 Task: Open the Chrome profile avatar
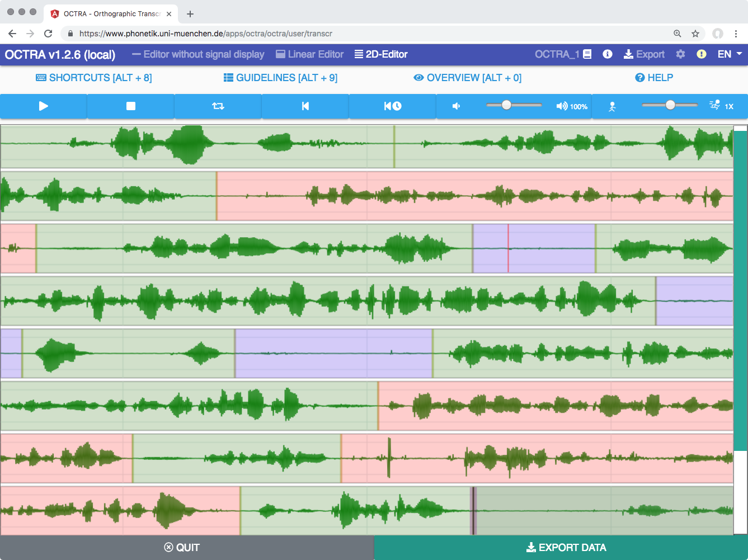pos(718,34)
